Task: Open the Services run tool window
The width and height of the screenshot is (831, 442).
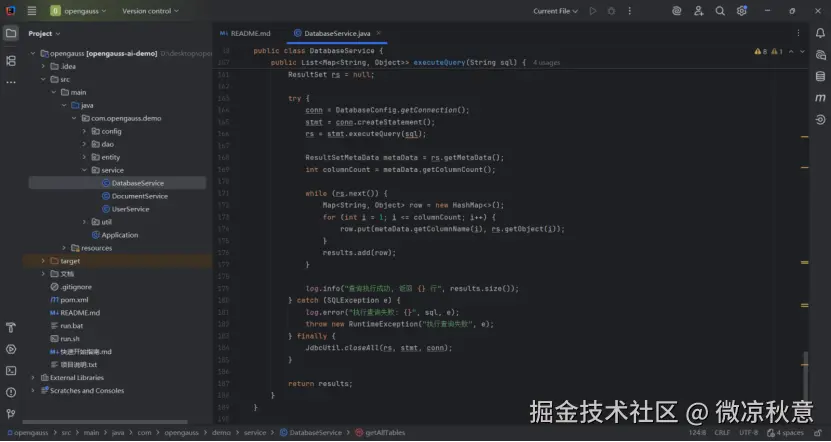Action: pos(11,349)
